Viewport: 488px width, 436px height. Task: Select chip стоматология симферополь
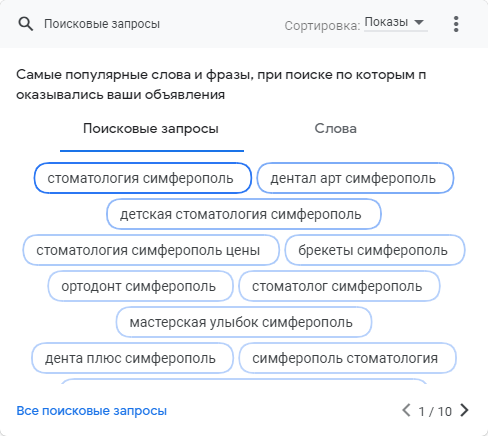(143, 178)
